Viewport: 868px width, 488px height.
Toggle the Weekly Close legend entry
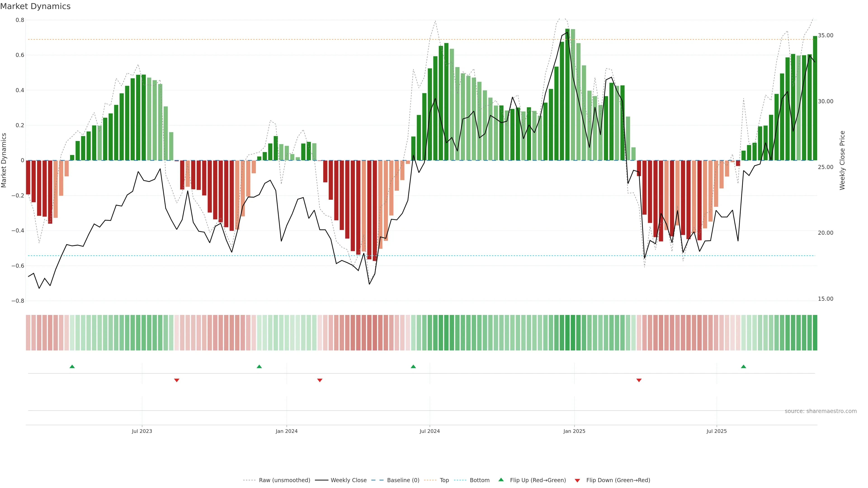coord(348,480)
